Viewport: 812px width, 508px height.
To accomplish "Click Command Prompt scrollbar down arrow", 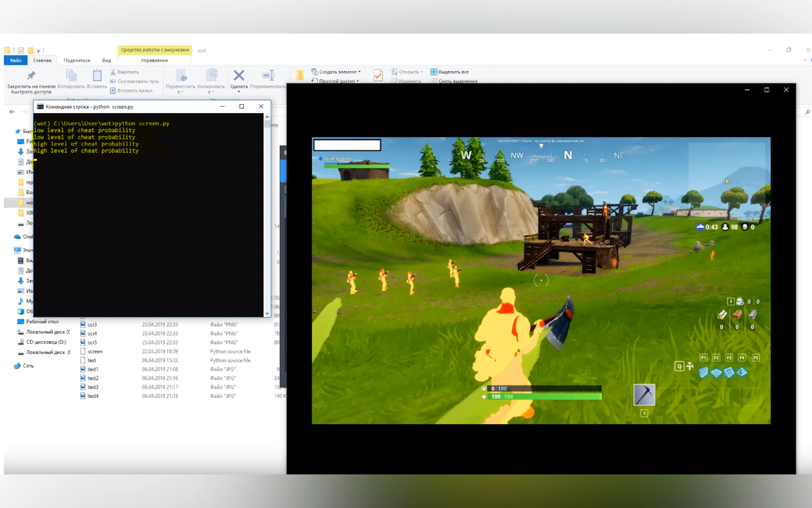I will [267, 313].
